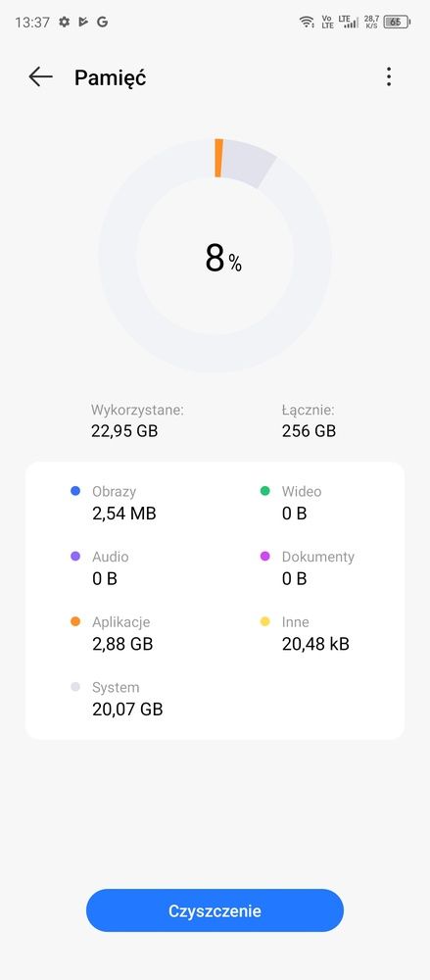Tap the 8% value in chart center
Viewport: 430px width, 980px height.
223,258
